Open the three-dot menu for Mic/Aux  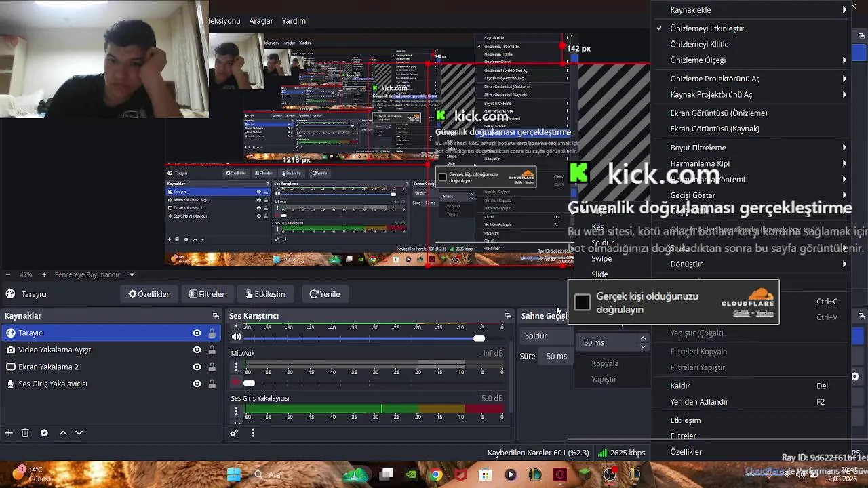236,367
